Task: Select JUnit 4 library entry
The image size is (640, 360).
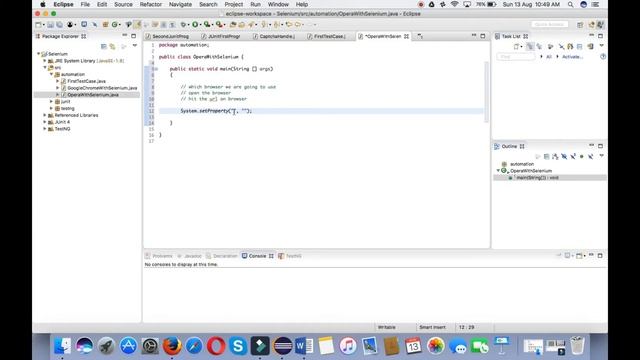Action: click(62, 122)
